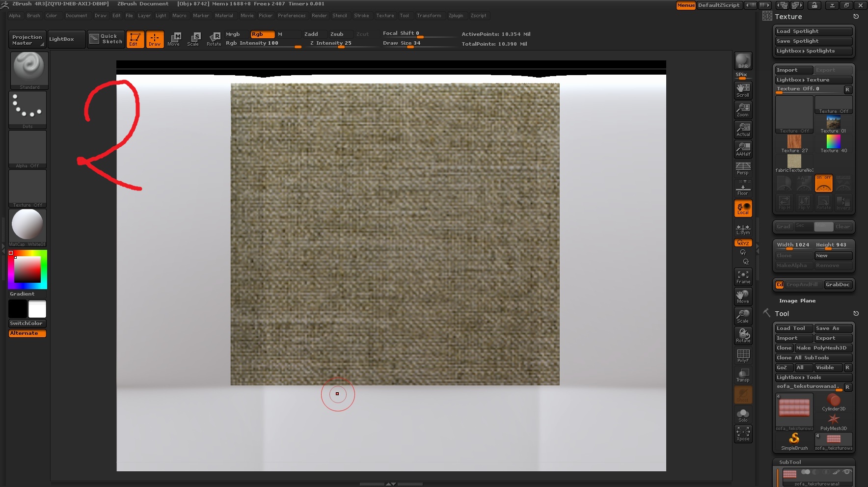Set canvas to Actual size

pyautogui.click(x=743, y=129)
